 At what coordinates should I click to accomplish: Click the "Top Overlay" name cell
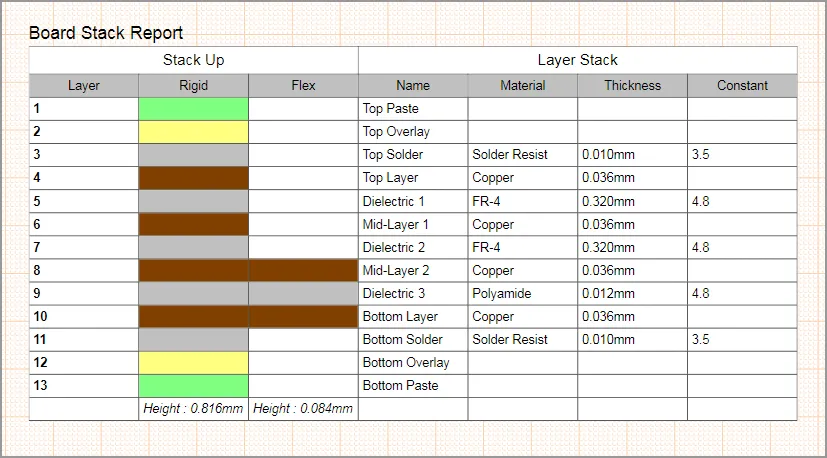click(x=413, y=132)
